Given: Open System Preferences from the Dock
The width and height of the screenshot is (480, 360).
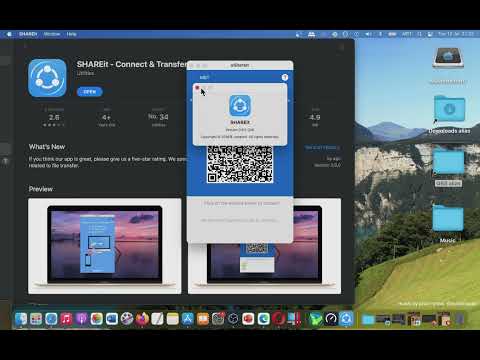Looking at the screenshot, I should [x=218, y=319].
